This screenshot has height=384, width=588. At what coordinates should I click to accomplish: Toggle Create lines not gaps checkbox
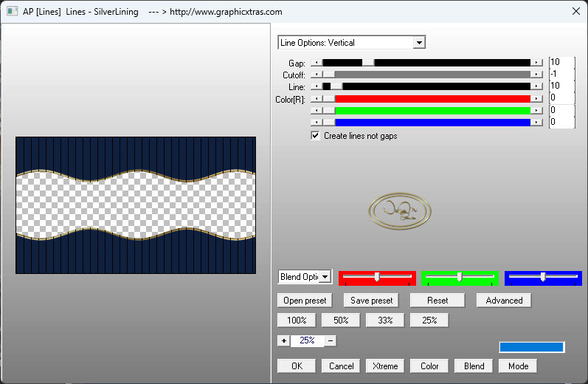[316, 136]
